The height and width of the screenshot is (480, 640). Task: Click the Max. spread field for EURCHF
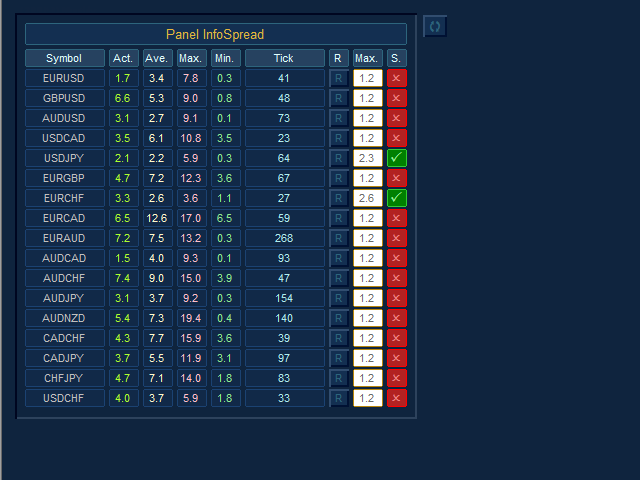(x=367, y=198)
